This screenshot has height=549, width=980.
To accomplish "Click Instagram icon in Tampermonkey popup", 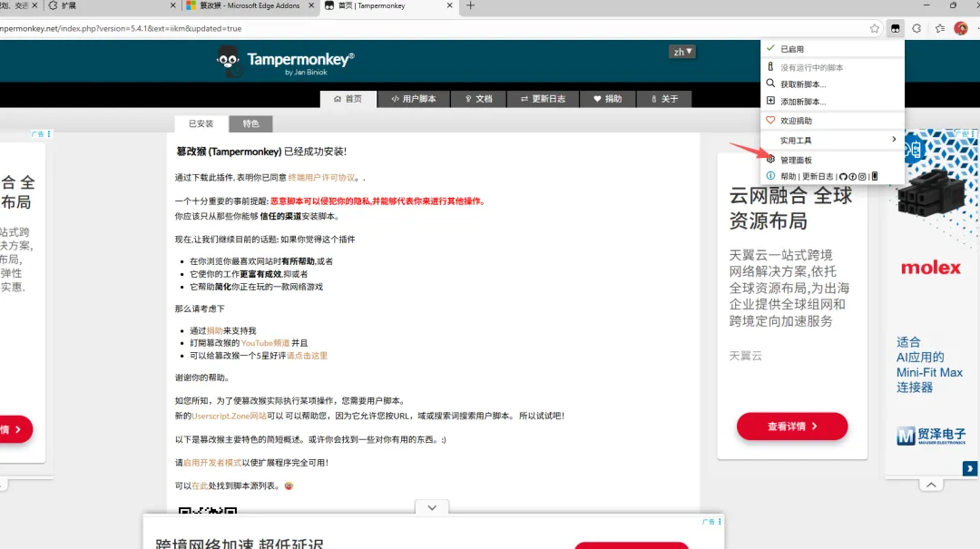I will [x=862, y=176].
